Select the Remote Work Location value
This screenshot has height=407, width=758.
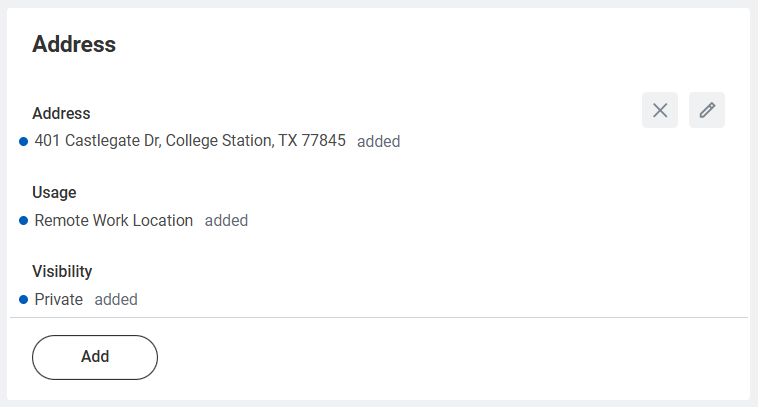[x=113, y=220]
